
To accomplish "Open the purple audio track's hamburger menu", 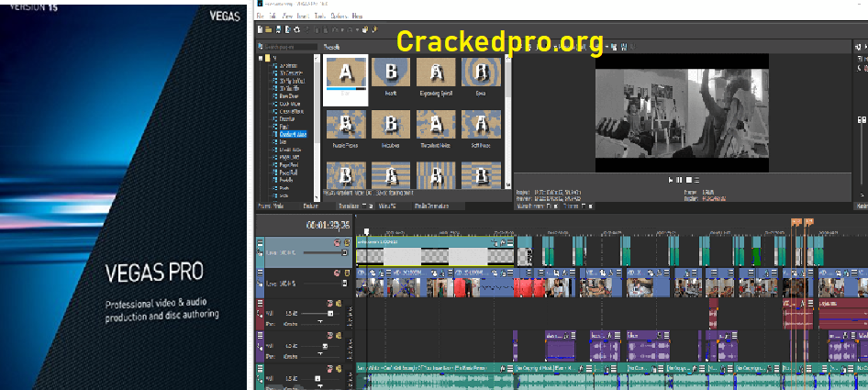I will (x=260, y=336).
